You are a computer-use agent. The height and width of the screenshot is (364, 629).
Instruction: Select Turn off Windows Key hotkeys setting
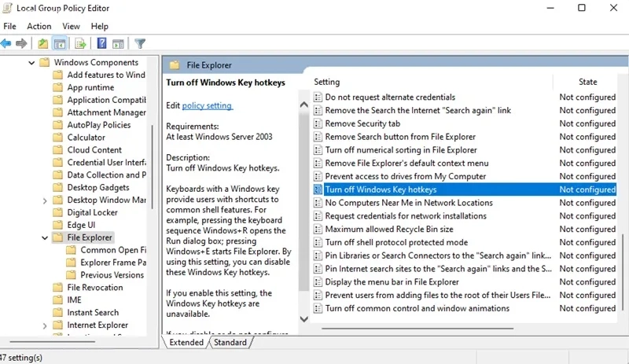point(465,189)
